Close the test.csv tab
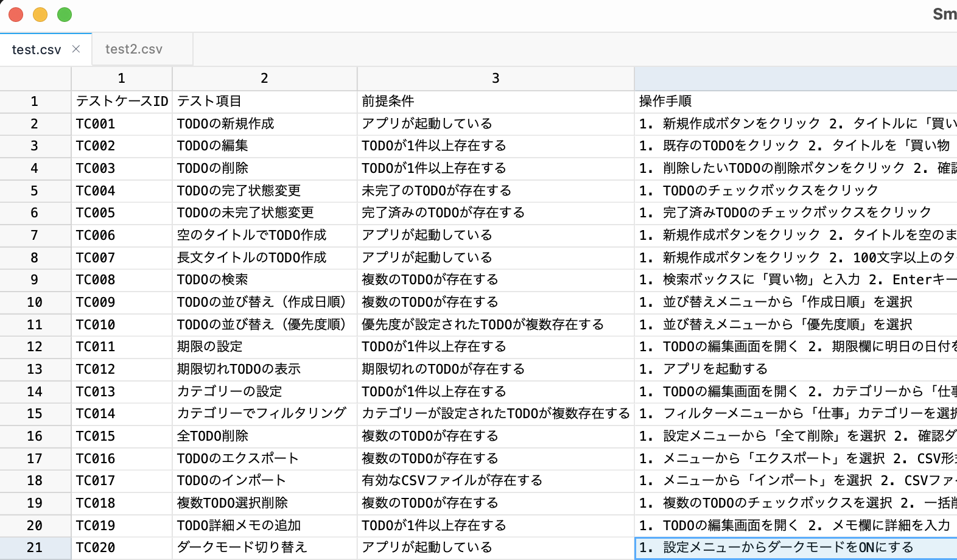Screen dimensions: 957x560 [76, 49]
